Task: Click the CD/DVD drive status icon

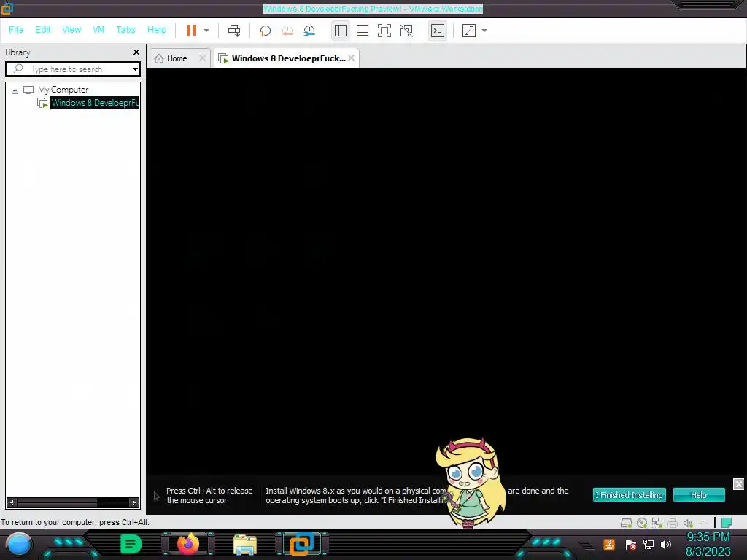Action: tap(642, 524)
